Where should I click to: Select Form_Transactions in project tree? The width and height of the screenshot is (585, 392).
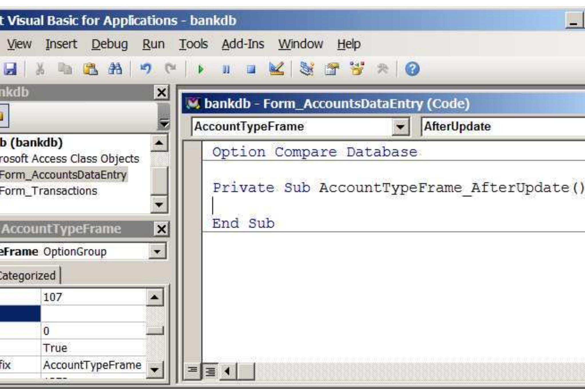click(48, 191)
